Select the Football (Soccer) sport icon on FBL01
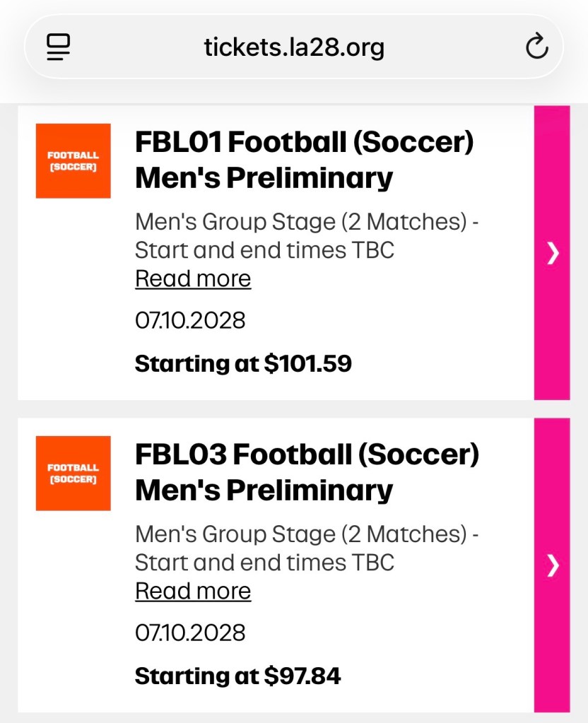This screenshot has height=723, width=588. [73, 160]
